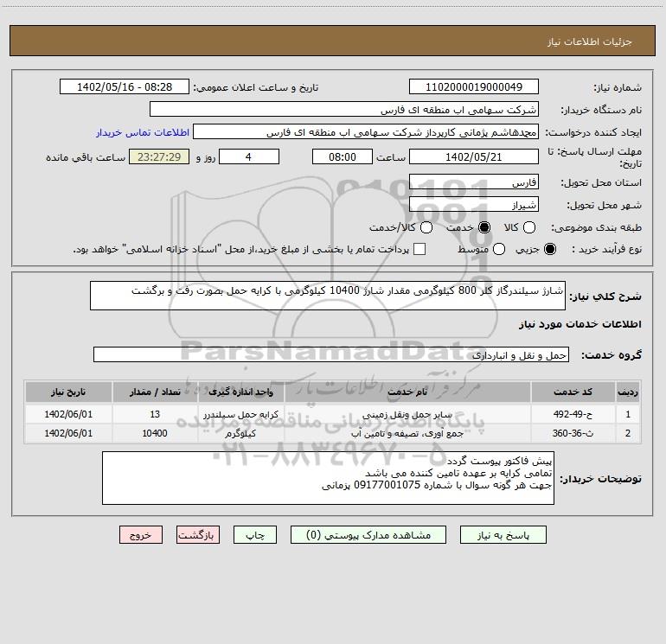Click service code ح-49-492 cell

573,414
